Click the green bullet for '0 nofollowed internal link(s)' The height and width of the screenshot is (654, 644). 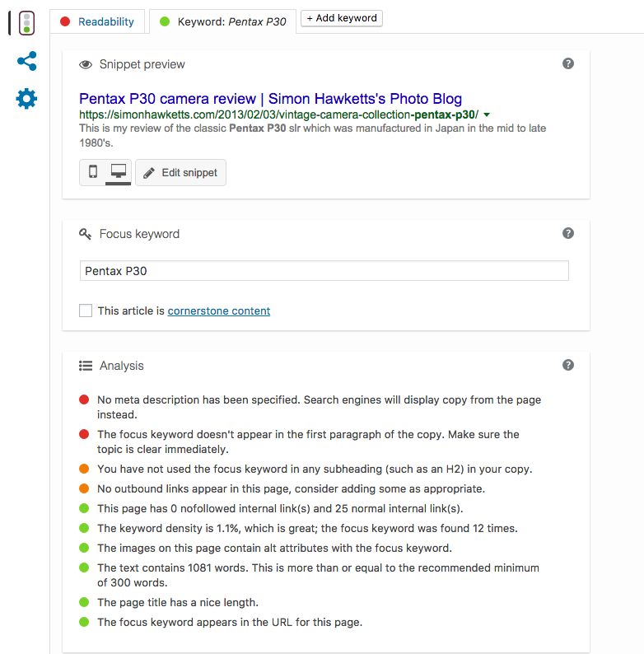(84, 508)
